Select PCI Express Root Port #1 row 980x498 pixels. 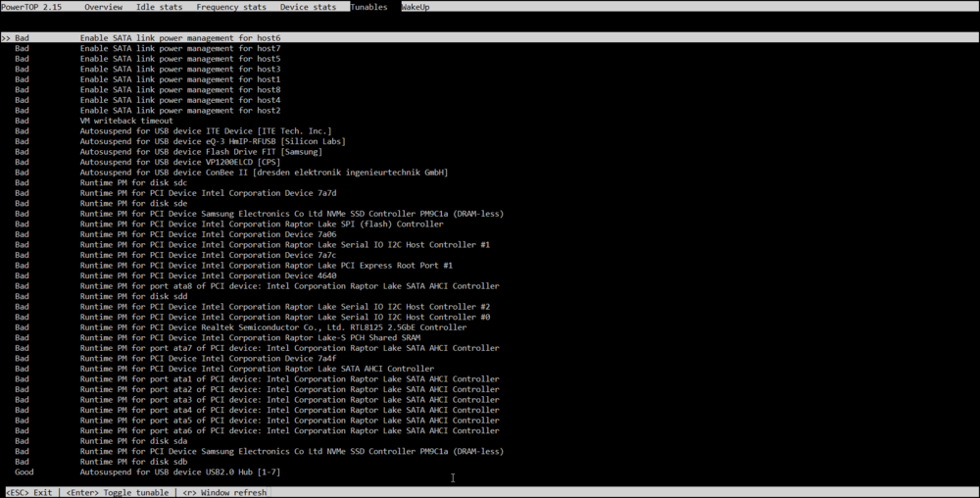click(x=234, y=265)
